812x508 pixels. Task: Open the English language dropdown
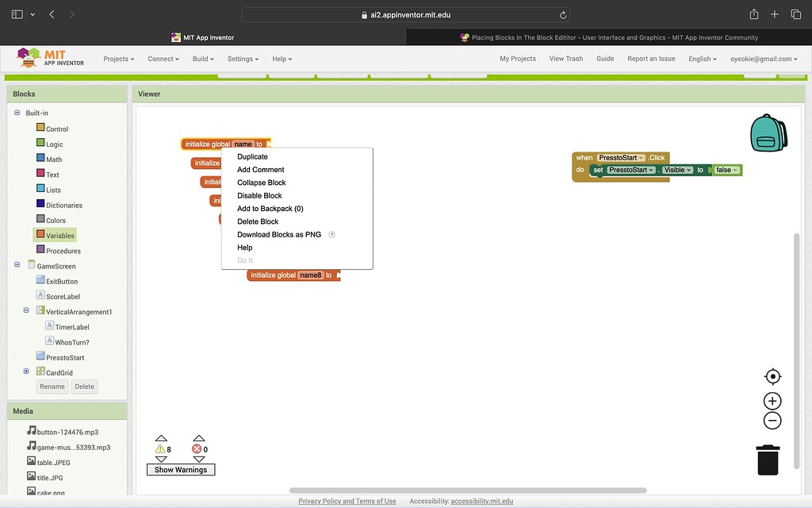coord(702,58)
